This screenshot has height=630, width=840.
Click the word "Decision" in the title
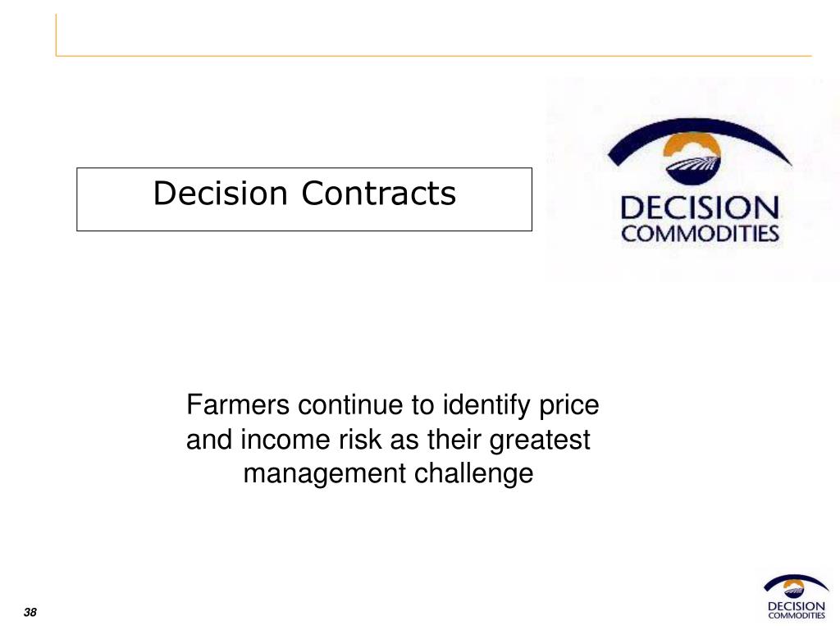coord(221,193)
